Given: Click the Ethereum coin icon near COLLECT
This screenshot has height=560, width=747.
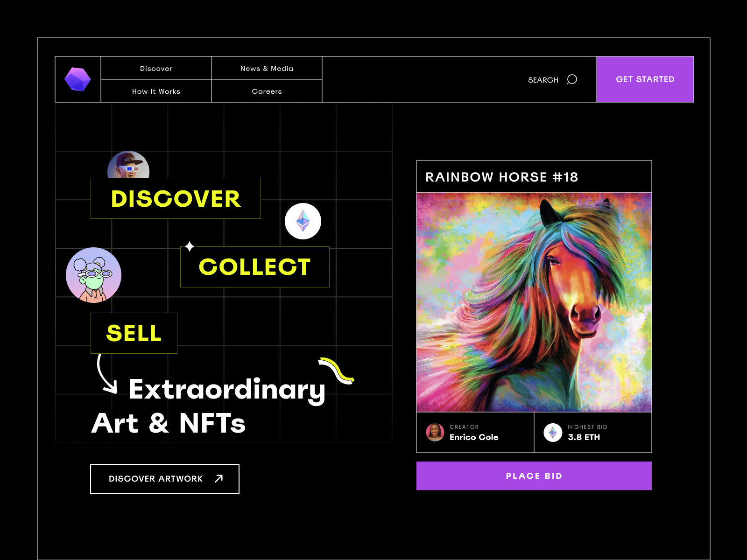Looking at the screenshot, I should point(303,222).
